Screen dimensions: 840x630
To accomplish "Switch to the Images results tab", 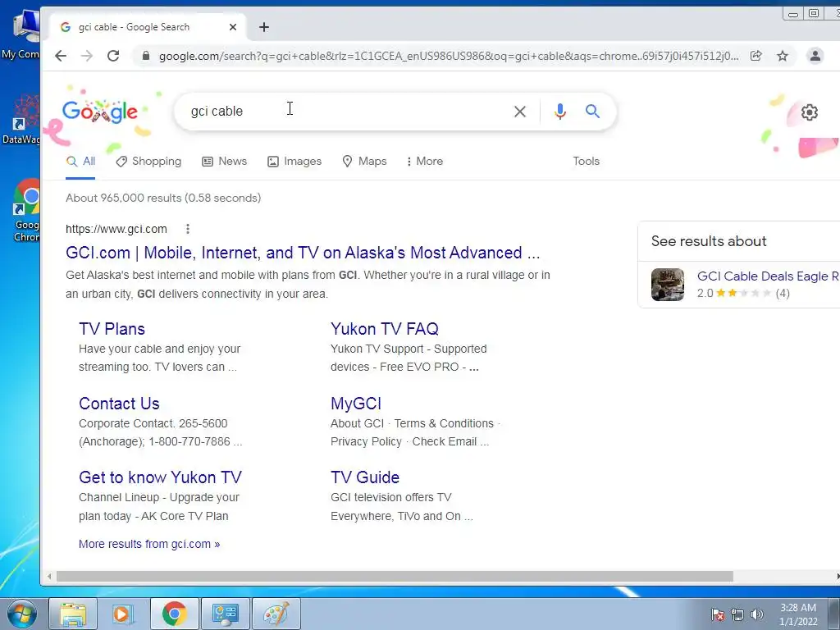I will click(x=294, y=162).
